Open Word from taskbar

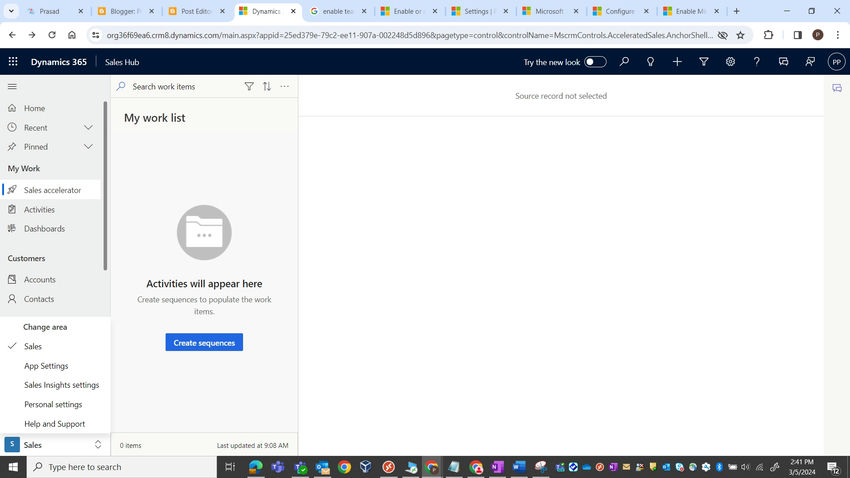[519, 467]
